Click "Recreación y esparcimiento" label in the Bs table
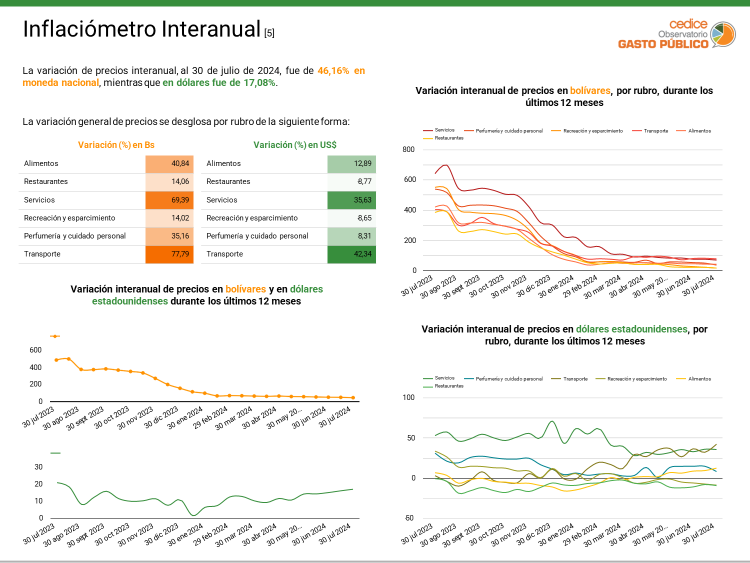The height and width of the screenshot is (563, 750). coord(69,218)
